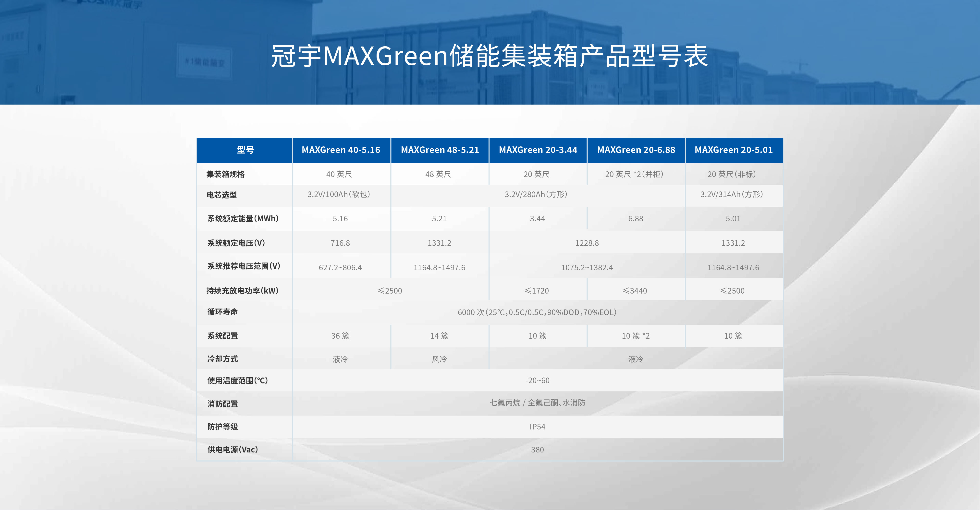This screenshot has height=510, width=980.
Task: Select the 1075.2~1382.4 voltage range
Action: (x=587, y=268)
